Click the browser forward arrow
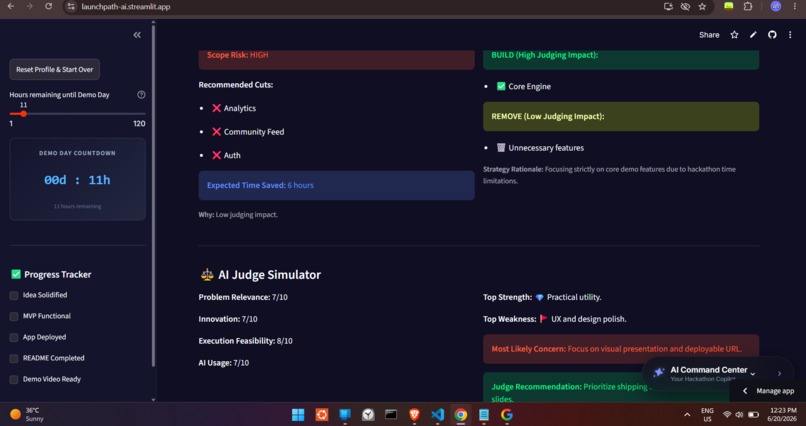The width and height of the screenshot is (806, 426). 29,7
